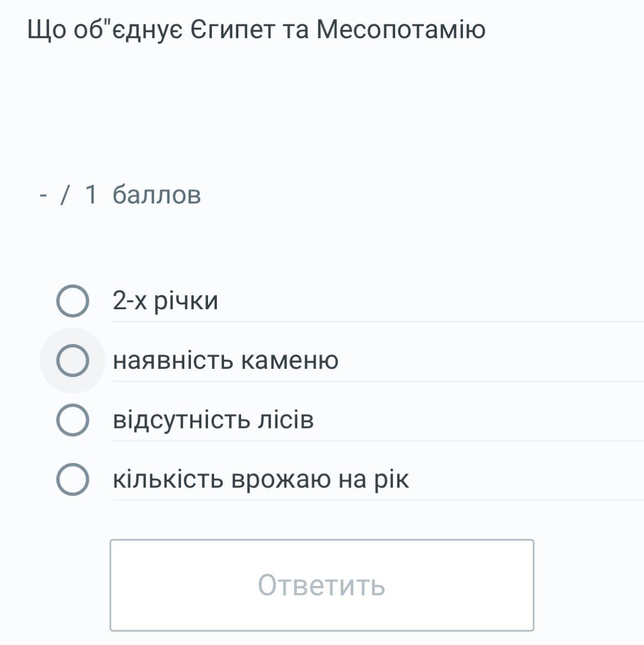Image resolution: width=644 pixels, height=645 pixels.
Task: Click the question heading about Єгипет та Месопотамію
Action: tap(256, 30)
